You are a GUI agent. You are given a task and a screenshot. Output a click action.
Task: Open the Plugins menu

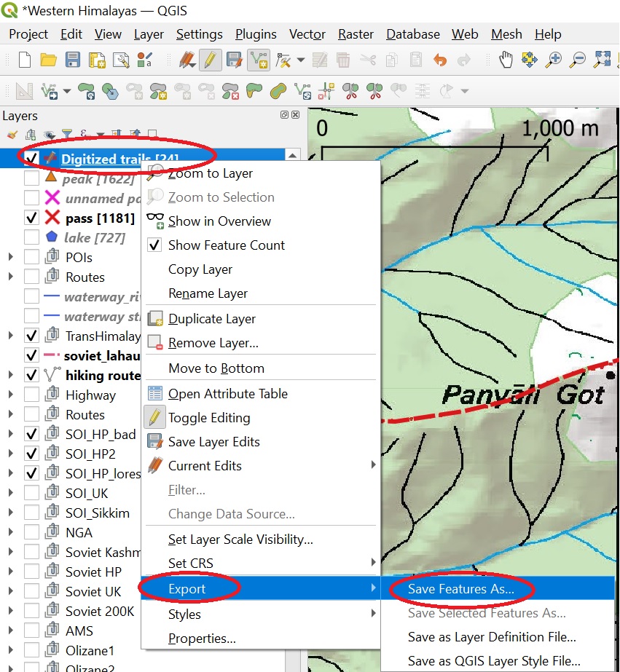[x=256, y=34]
